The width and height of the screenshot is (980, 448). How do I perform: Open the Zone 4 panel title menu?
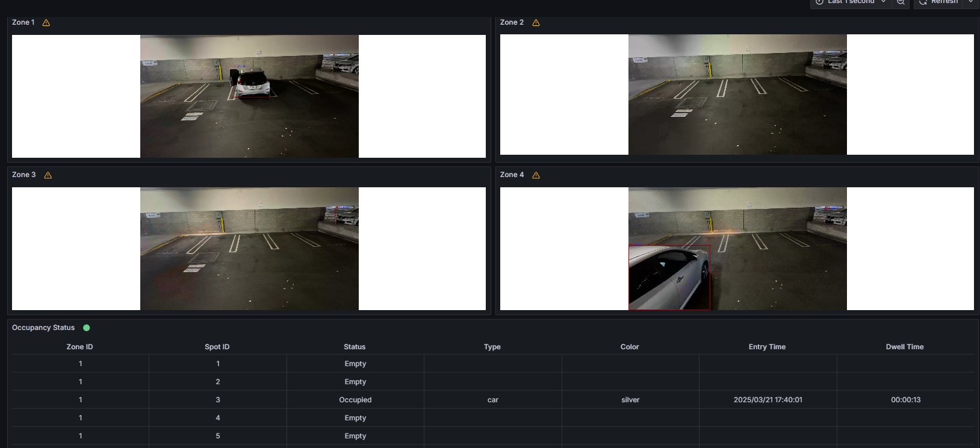512,175
